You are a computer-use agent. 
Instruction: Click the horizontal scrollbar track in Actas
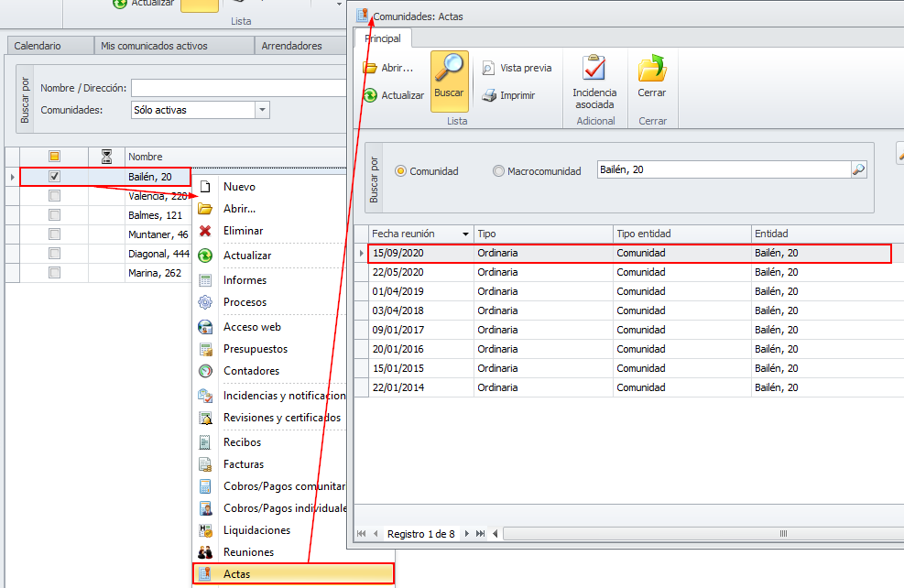coord(703,534)
